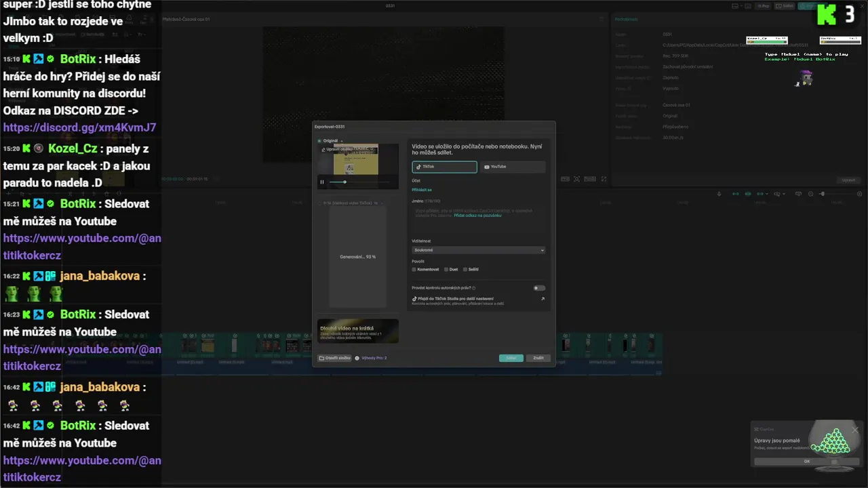Select the TikTok share tab
Viewport: 868px width, 488px height.
pyautogui.click(x=444, y=167)
